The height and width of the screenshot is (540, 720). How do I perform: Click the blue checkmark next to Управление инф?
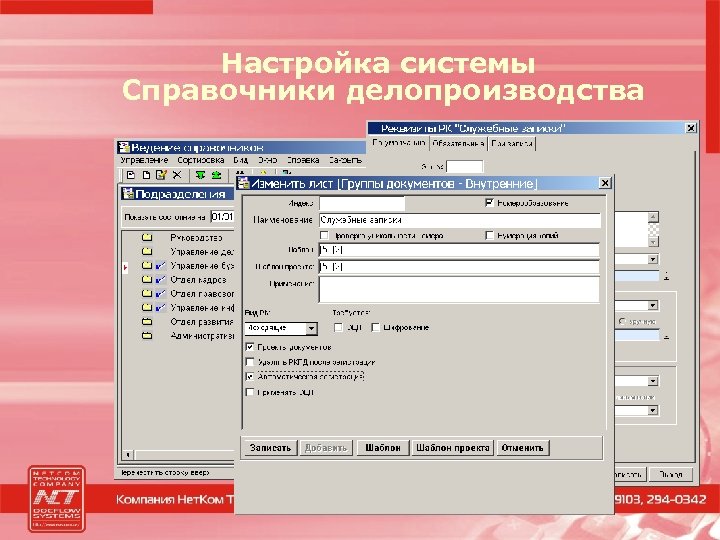click(160, 307)
